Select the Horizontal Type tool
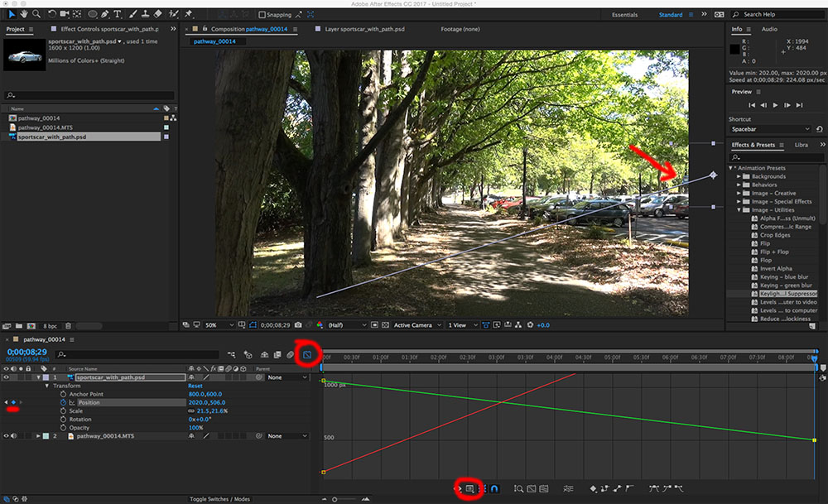The height and width of the screenshot is (504, 828). (x=118, y=14)
